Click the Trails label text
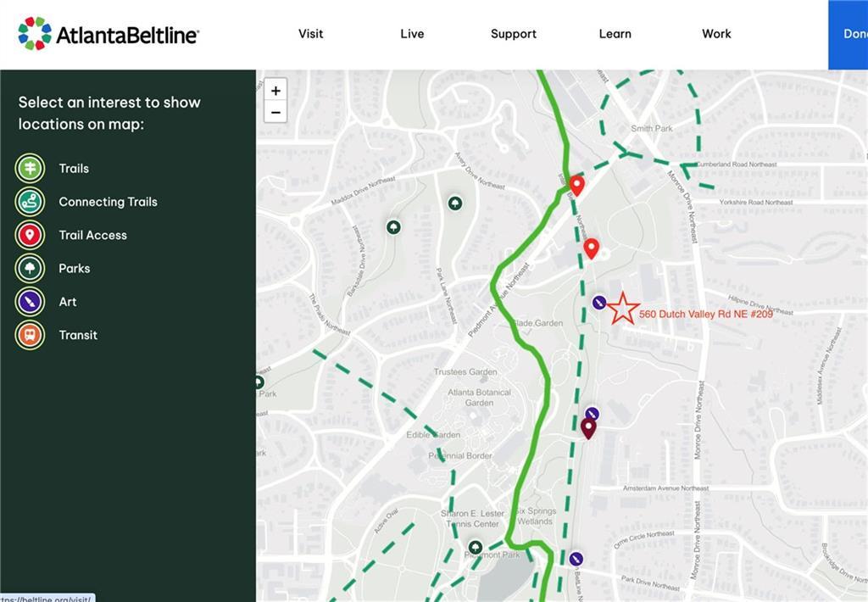This screenshot has width=868, height=602. pyautogui.click(x=74, y=169)
